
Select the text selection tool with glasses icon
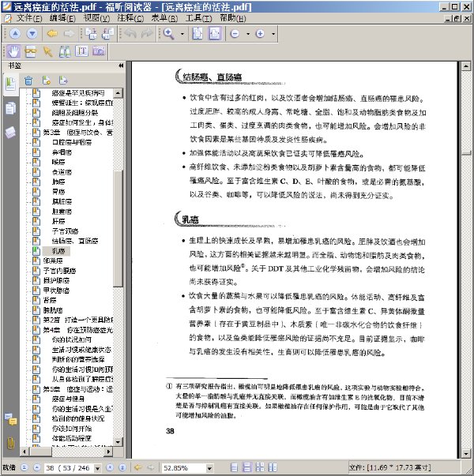pos(30,51)
